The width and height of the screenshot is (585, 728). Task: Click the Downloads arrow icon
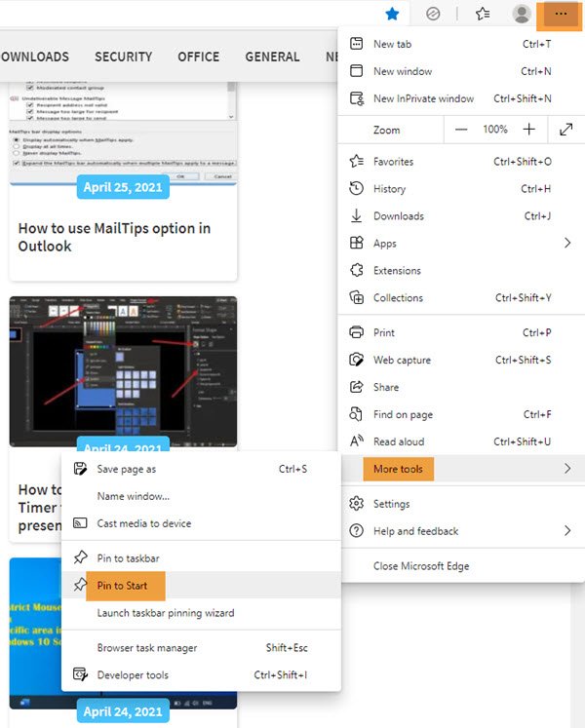357,216
